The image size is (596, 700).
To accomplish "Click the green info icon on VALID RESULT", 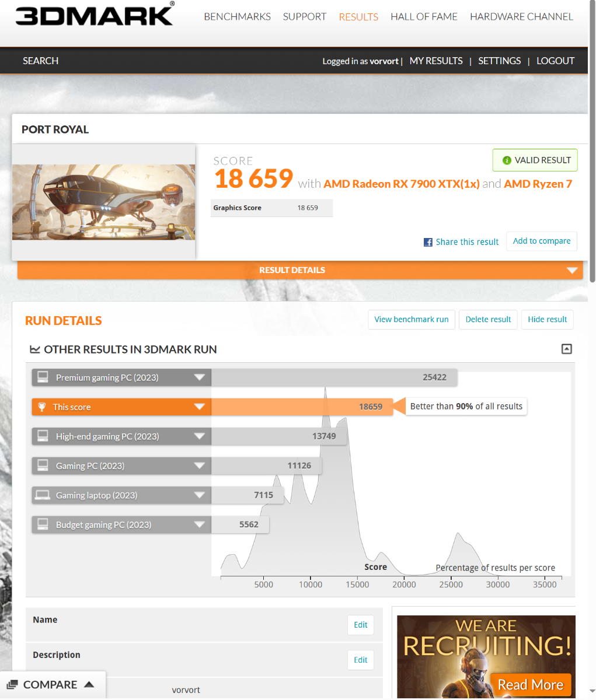I will tap(507, 160).
